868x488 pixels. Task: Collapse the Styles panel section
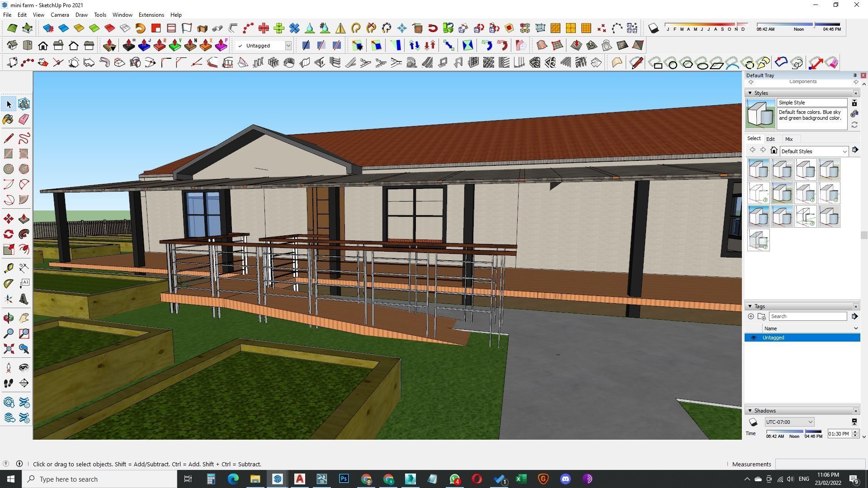point(751,93)
